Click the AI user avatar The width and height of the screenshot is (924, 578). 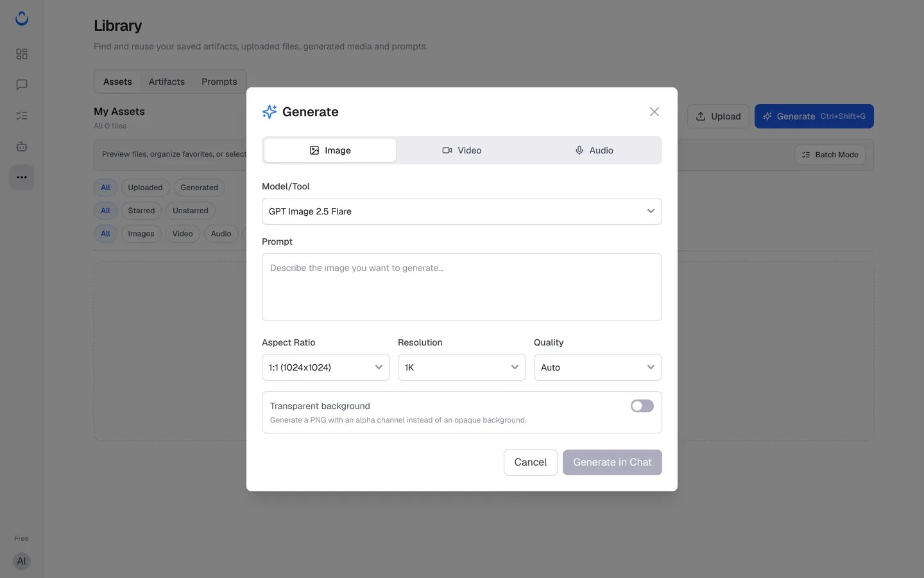click(x=22, y=561)
